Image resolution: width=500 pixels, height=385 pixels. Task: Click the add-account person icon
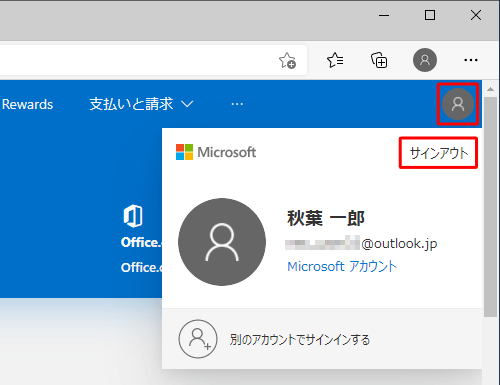(198, 339)
